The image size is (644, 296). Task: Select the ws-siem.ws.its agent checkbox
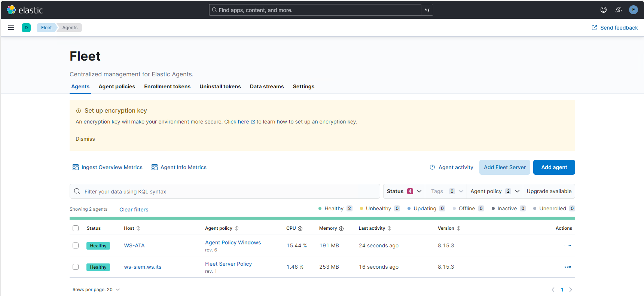76,267
